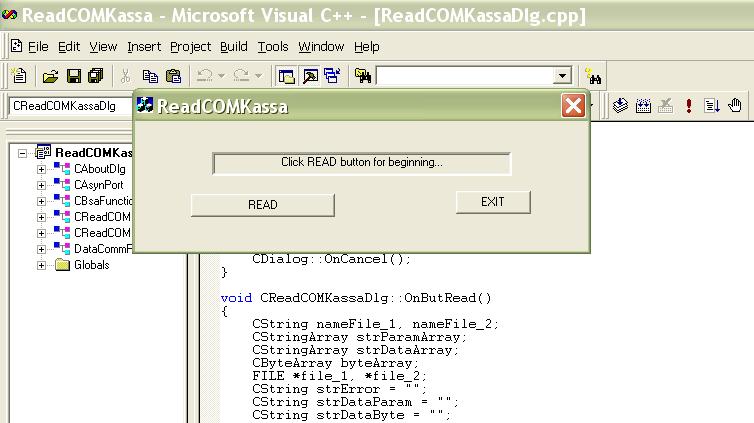Click the Compile toolbar icon
The image size is (754, 423).
[621, 106]
